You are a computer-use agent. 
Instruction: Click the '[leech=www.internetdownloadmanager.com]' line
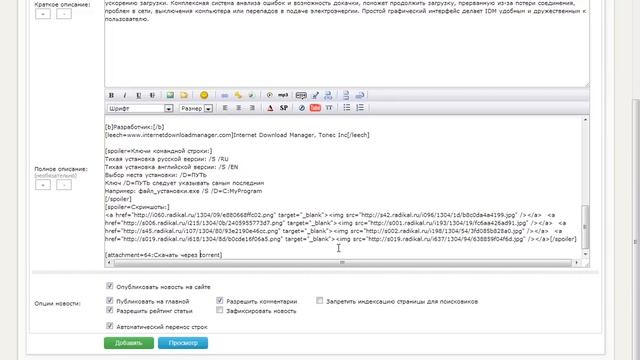click(x=237, y=135)
